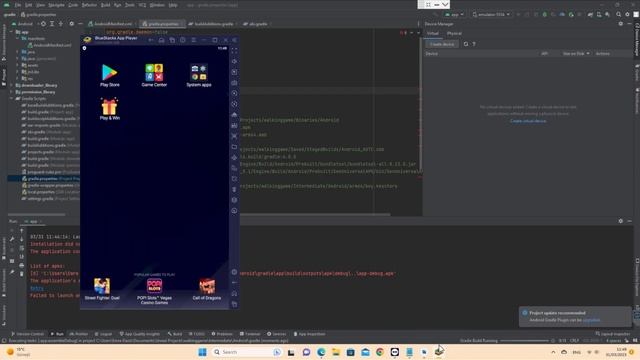Open the Build menu
This screenshot has height=360, width=640.
[105, 5]
